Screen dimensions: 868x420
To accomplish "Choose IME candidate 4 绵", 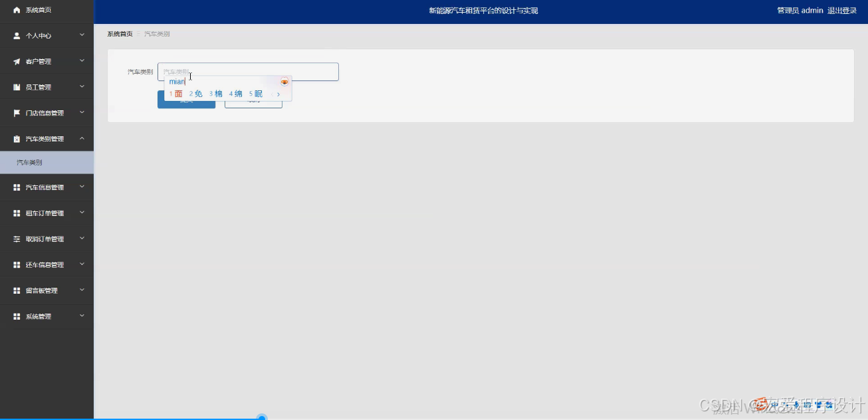I will pyautogui.click(x=235, y=94).
